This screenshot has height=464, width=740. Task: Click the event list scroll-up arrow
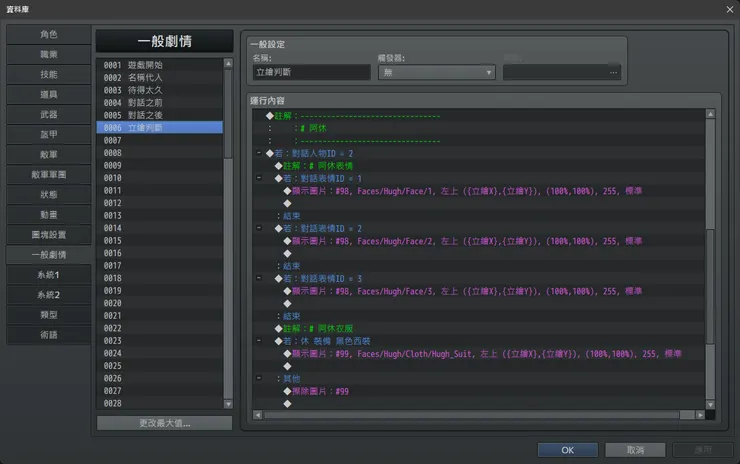228,63
